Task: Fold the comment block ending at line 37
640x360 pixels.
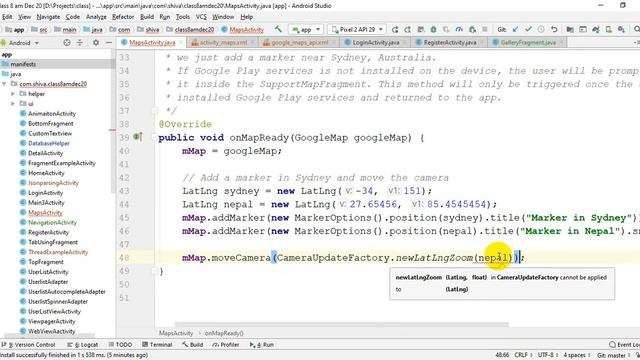Action: [154, 111]
